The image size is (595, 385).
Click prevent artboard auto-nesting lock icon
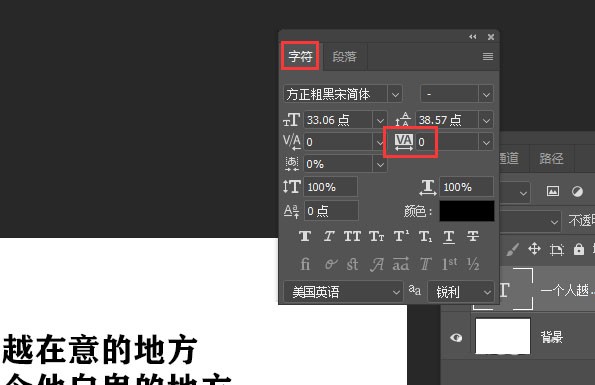557,250
